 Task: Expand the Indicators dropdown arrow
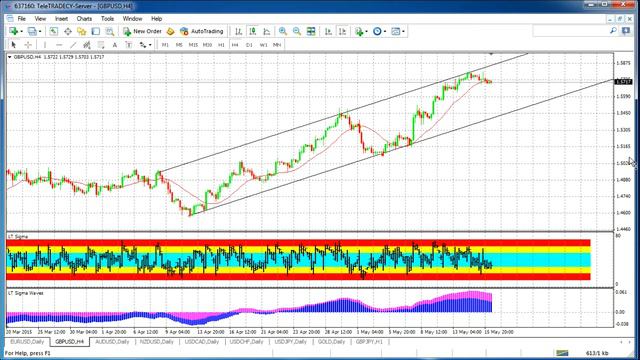pos(366,31)
